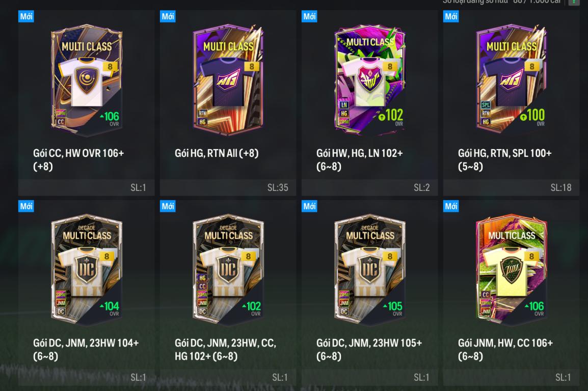
Task: Click the SL:18 quantity bar
Action: (x=511, y=187)
